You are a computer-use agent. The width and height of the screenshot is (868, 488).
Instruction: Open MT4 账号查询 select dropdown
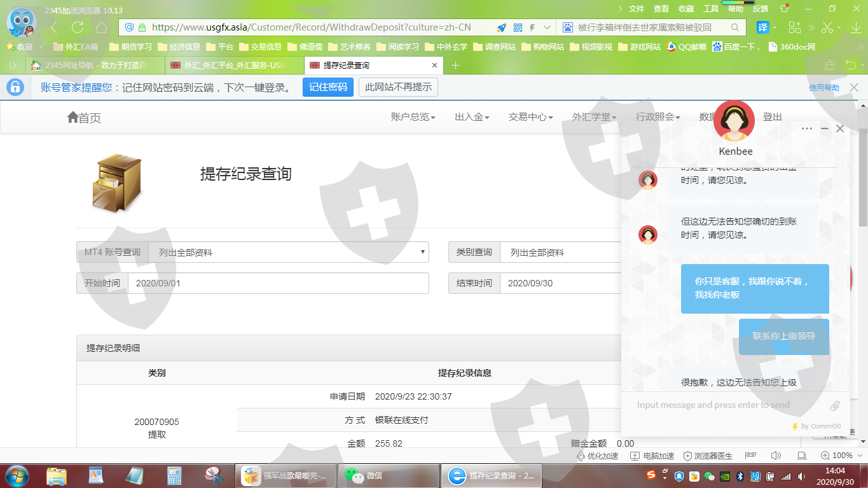click(288, 253)
